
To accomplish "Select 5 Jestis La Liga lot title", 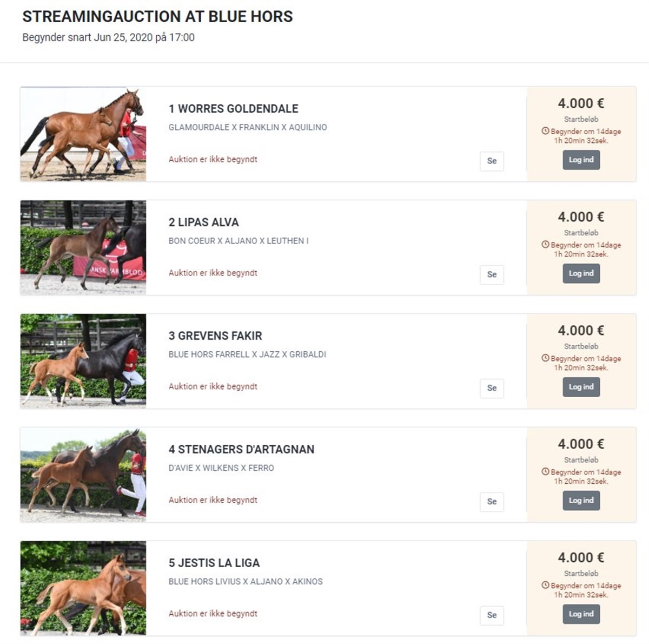I will coord(214,563).
